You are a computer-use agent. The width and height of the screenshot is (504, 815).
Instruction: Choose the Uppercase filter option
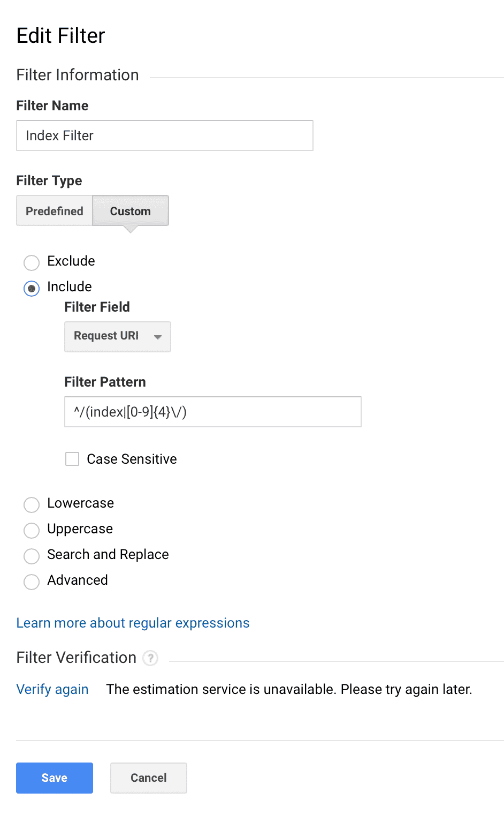[32, 530]
